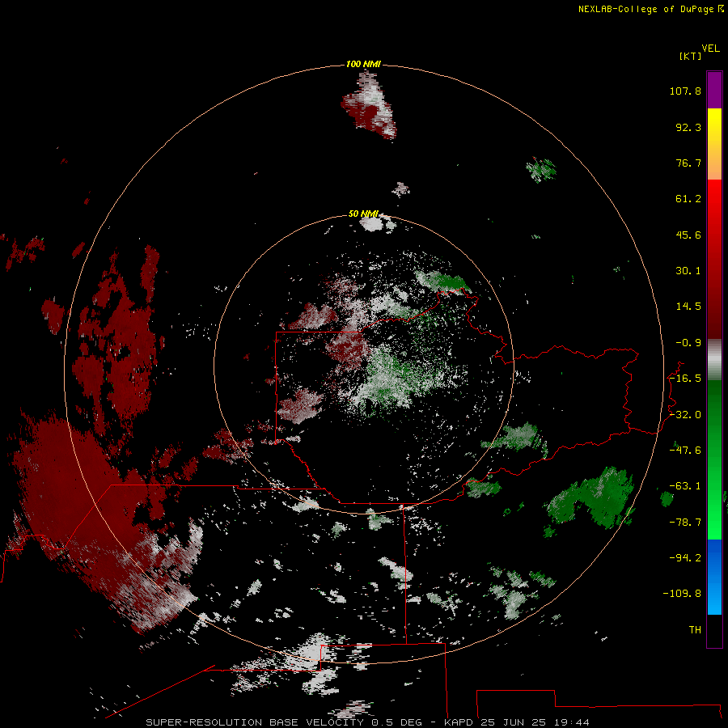728x728 pixels.
Task: Click the gray near-zero segment of color bar
Action: tap(714, 360)
